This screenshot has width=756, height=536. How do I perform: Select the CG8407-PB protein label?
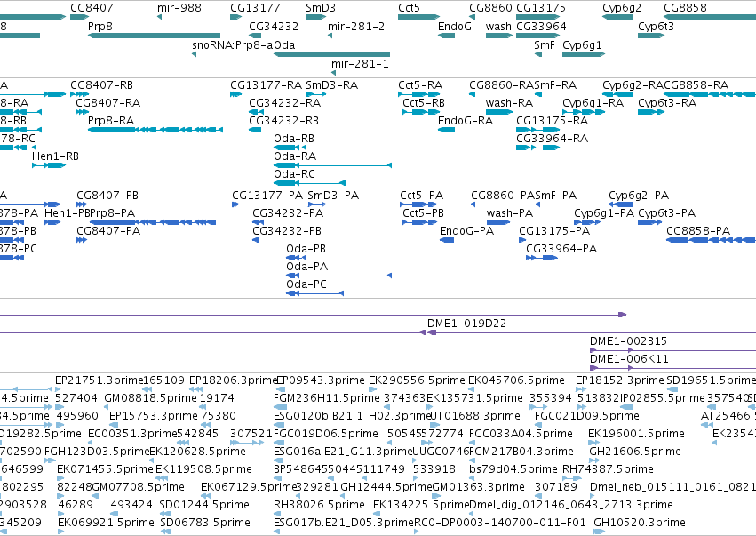click(107, 196)
